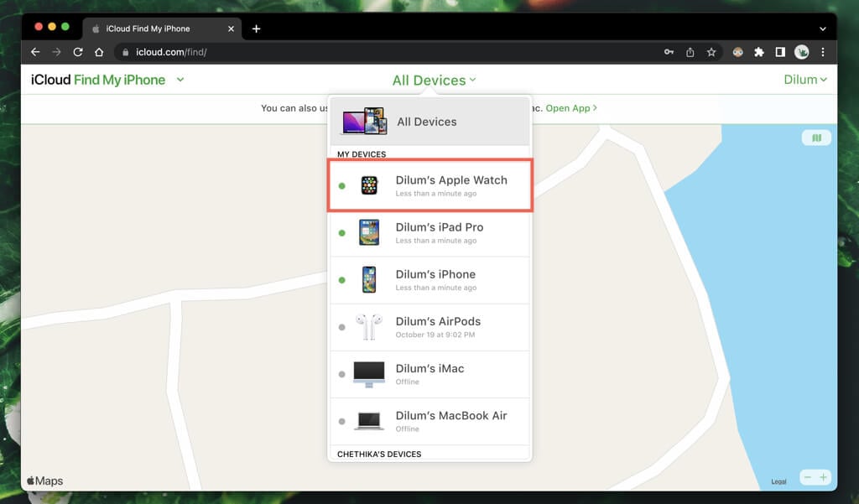Select Dilum's iMac
The height and width of the screenshot is (504, 859).
click(429, 374)
